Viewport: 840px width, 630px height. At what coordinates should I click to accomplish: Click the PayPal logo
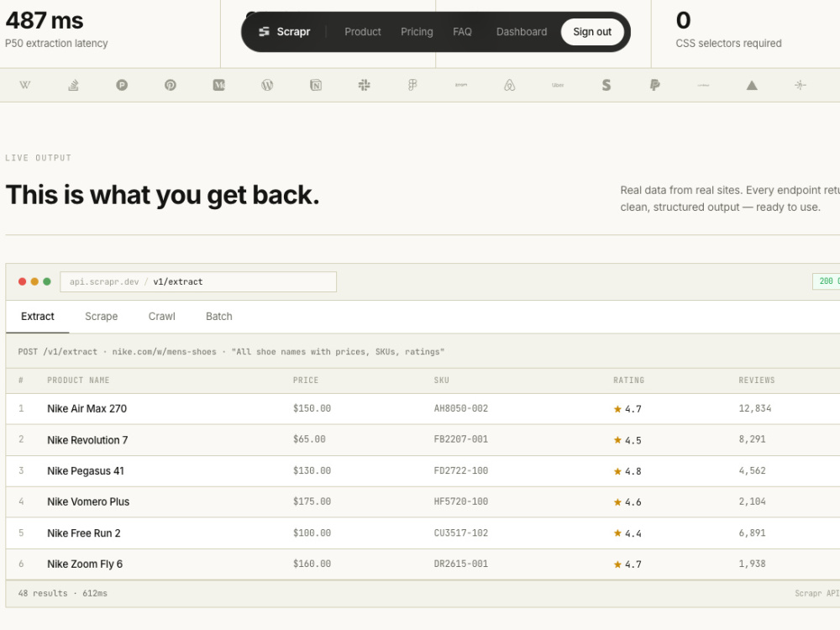coord(654,85)
